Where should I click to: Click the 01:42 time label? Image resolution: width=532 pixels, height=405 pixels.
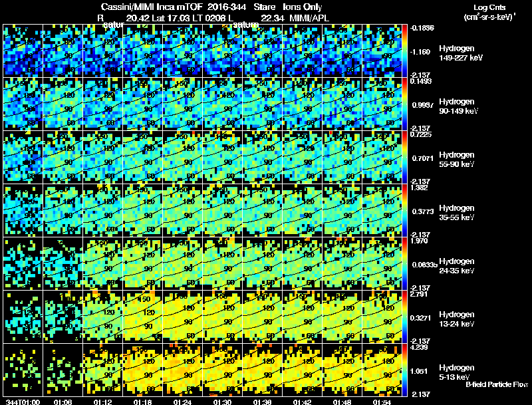pyautogui.click(x=303, y=402)
